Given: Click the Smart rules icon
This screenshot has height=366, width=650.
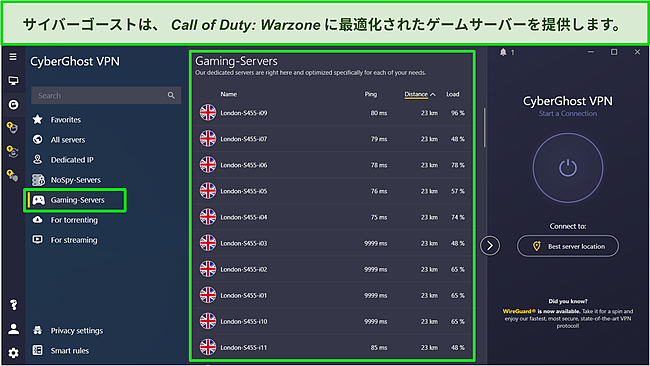Looking at the screenshot, I should [x=38, y=350].
